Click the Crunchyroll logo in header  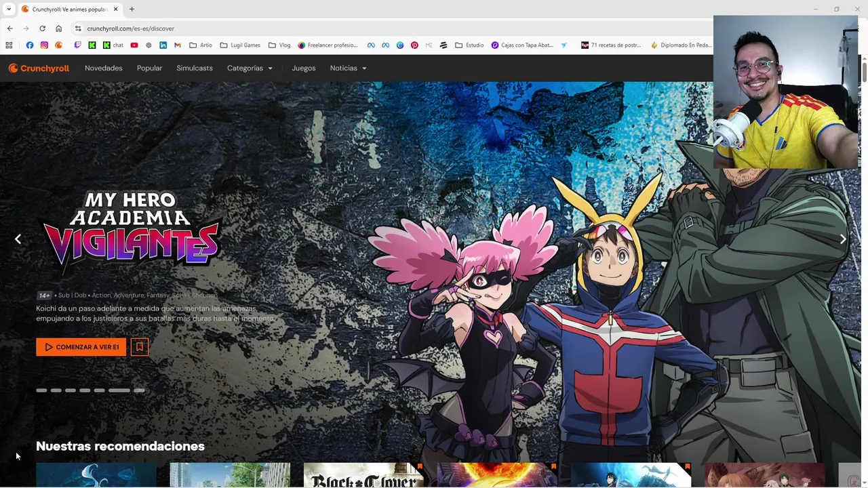click(x=39, y=68)
